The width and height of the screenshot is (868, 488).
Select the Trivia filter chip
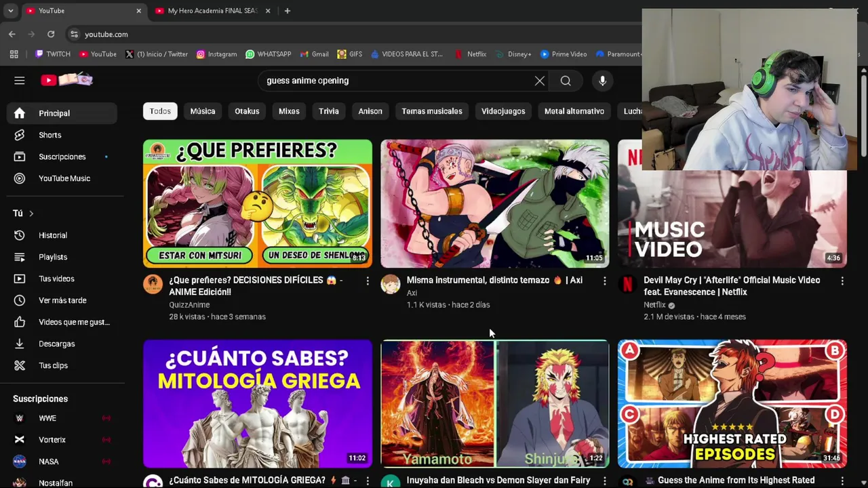pyautogui.click(x=329, y=111)
